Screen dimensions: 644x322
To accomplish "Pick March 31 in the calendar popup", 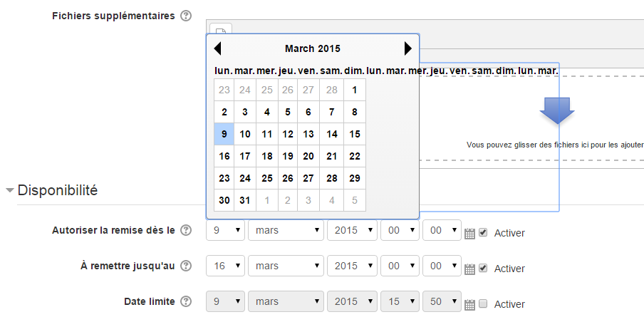I will coord(245,200).
